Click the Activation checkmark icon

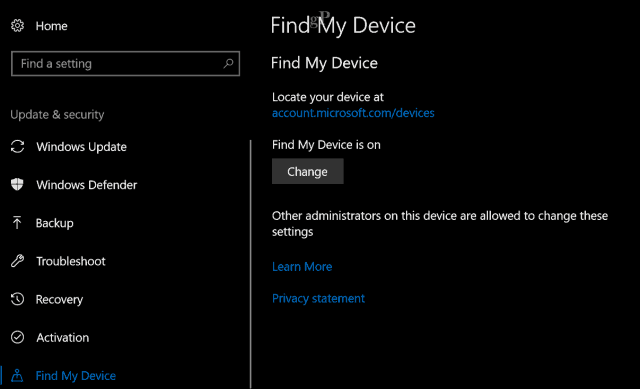click(x=17, y=337)
